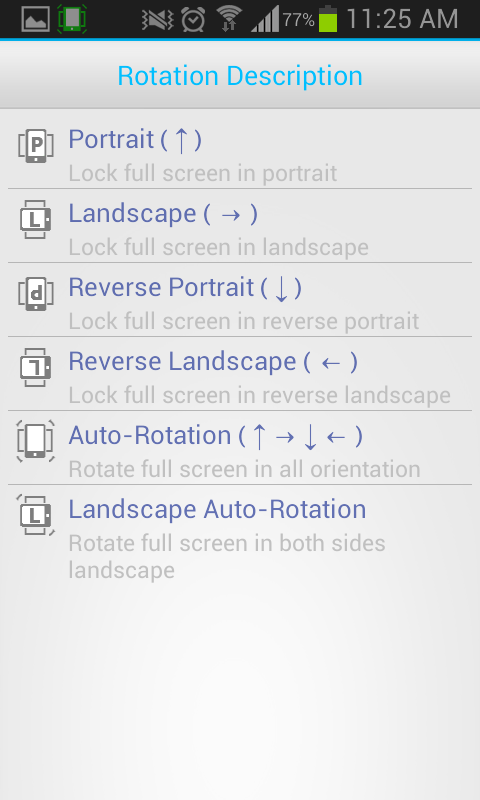Screen dimensions: 480x800
Task: Tap the Reverse Landscape phone icon
Action: pos(36,367)
